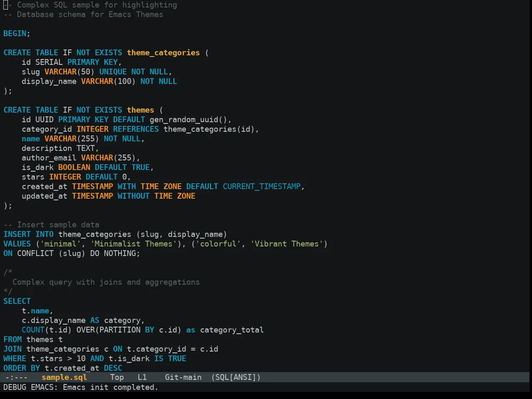Click the 'Minimalist Themes' string literal
This screenshot has height=399, width=532.
133,244
